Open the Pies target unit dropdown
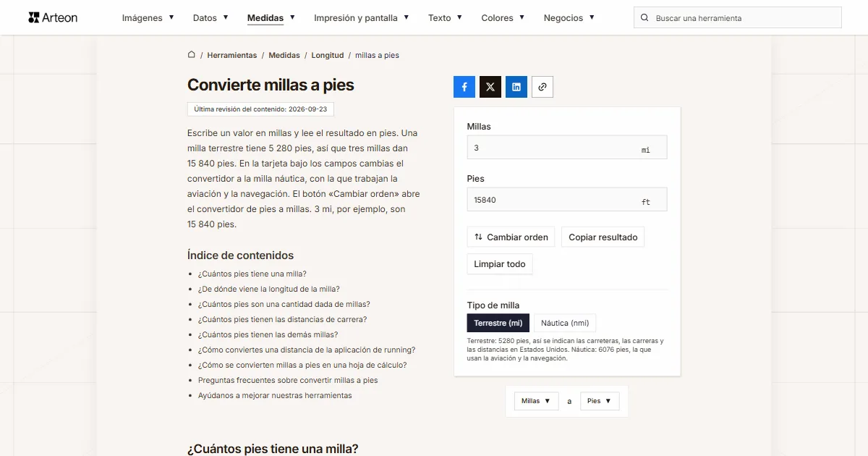 tap(600, 401)
